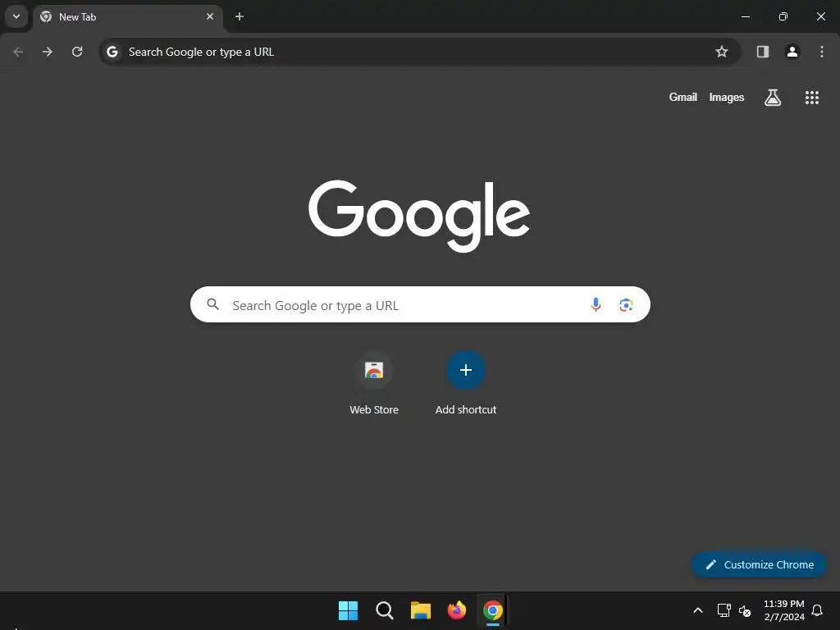Click the Chrome taskbar icon
840x630 pixels.
[493, 610]
